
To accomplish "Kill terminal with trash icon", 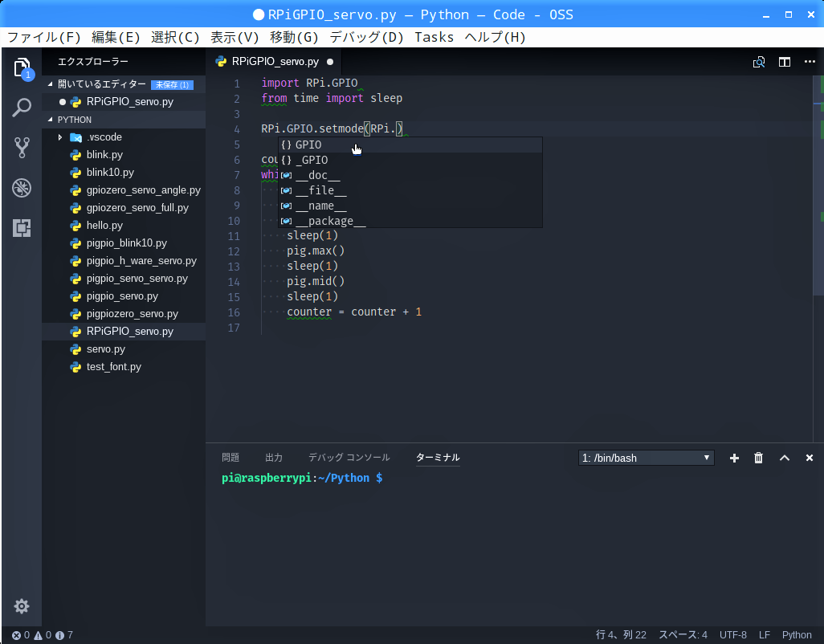I will tap(758, 458).
